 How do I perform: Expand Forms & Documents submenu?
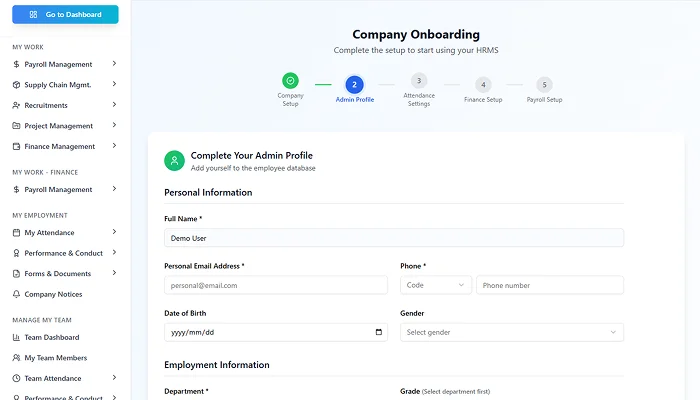[115, 273]
